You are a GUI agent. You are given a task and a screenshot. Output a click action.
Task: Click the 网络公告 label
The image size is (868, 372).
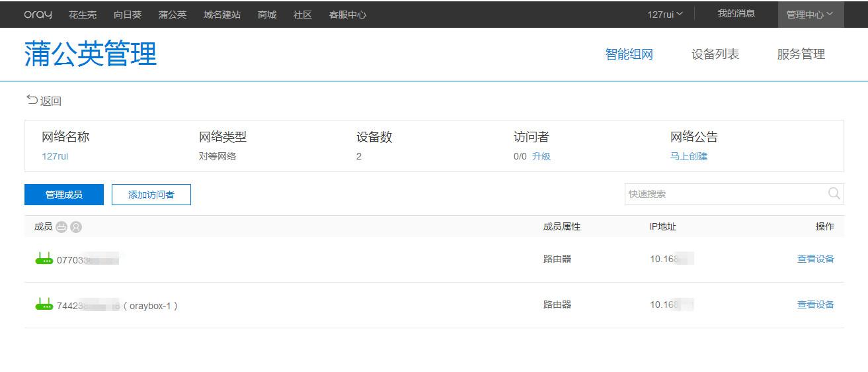coord(694,137)
